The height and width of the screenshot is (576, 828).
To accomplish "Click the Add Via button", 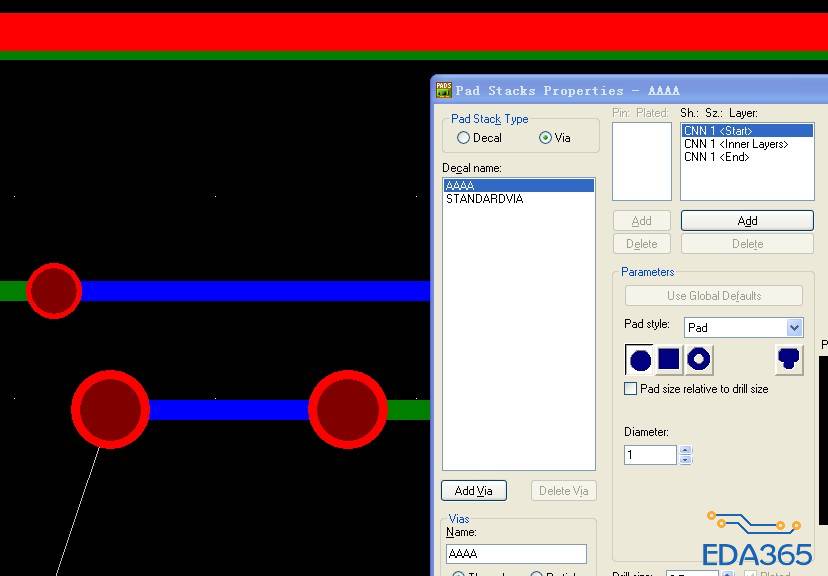I will tap(474, 490).
